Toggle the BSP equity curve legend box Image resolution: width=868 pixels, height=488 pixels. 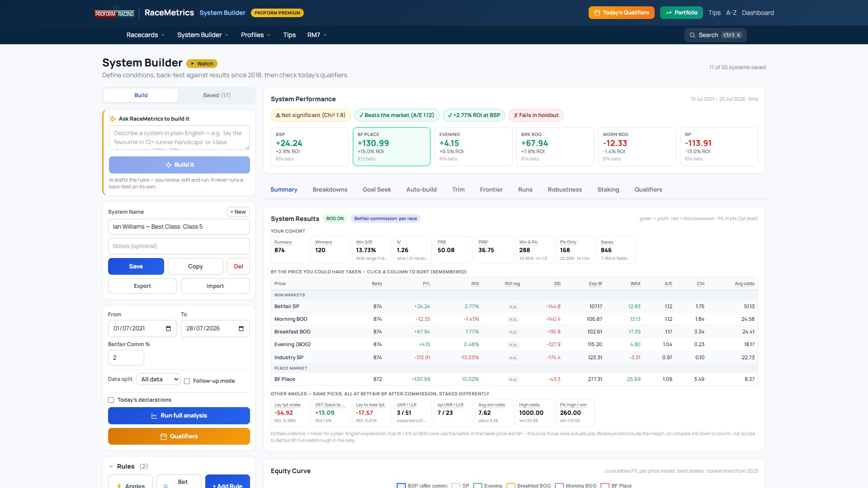click(x=401, y=486)
